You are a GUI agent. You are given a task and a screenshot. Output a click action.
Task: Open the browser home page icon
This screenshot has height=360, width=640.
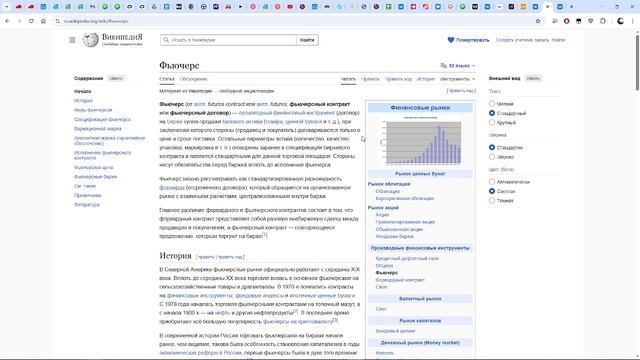pyautogui.click(x=43, y=21)
